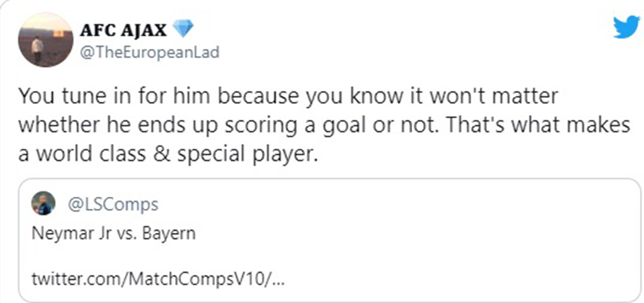The height and width of the screenshot is (303, 644).
Task: Open the AFC AJAX profile avatar
Action: point(46,39)
